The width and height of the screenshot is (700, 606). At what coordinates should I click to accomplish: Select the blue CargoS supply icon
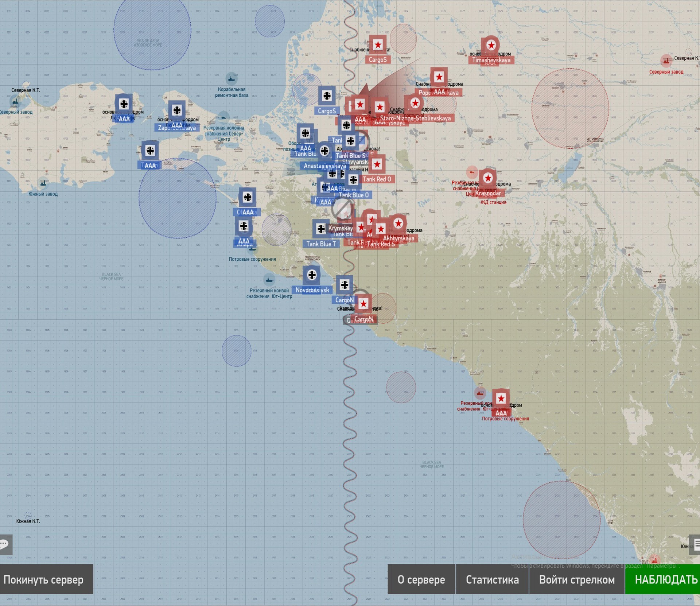327,96
